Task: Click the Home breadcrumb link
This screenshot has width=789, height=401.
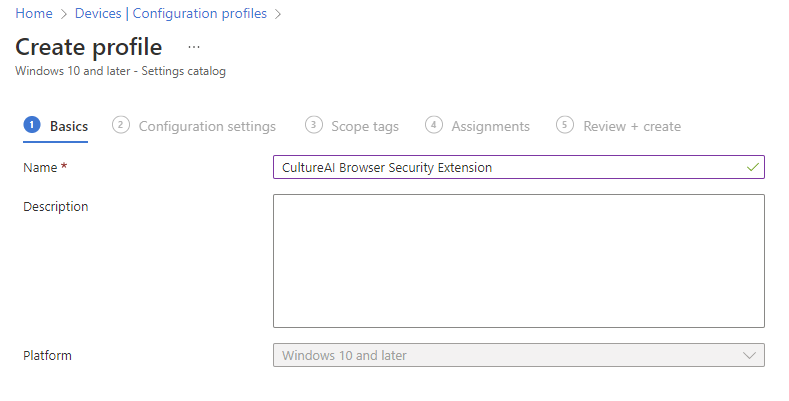Action: point(33,13)
